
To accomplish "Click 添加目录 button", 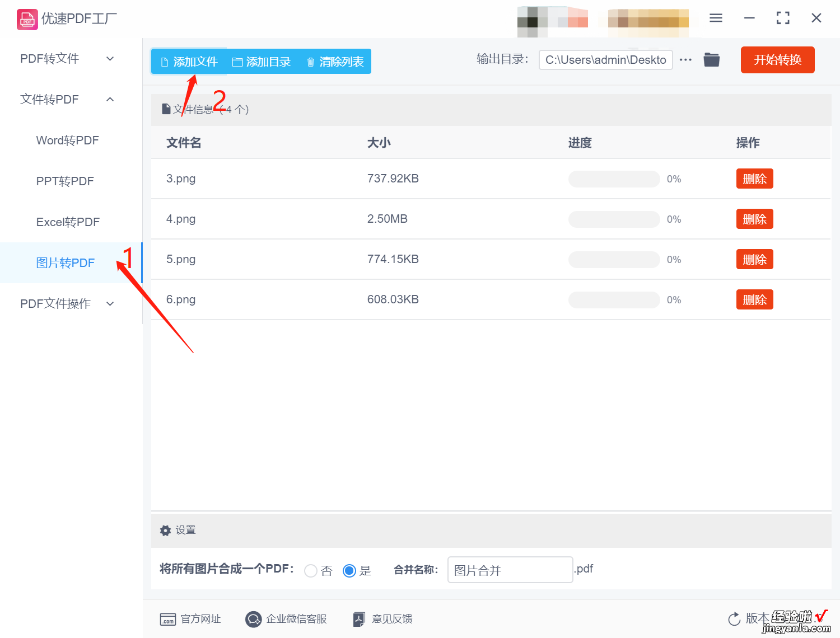I will (x=262, y=62).
